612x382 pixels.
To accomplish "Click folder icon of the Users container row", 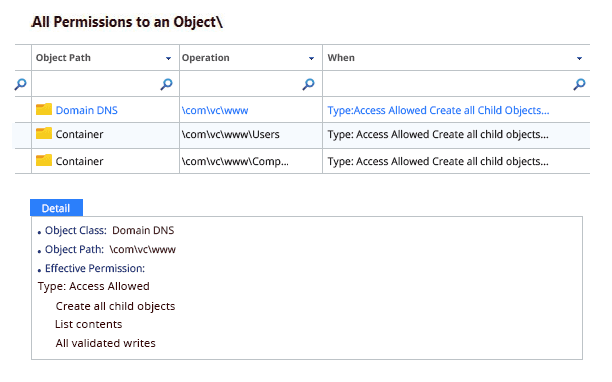I will coord(44,133).
